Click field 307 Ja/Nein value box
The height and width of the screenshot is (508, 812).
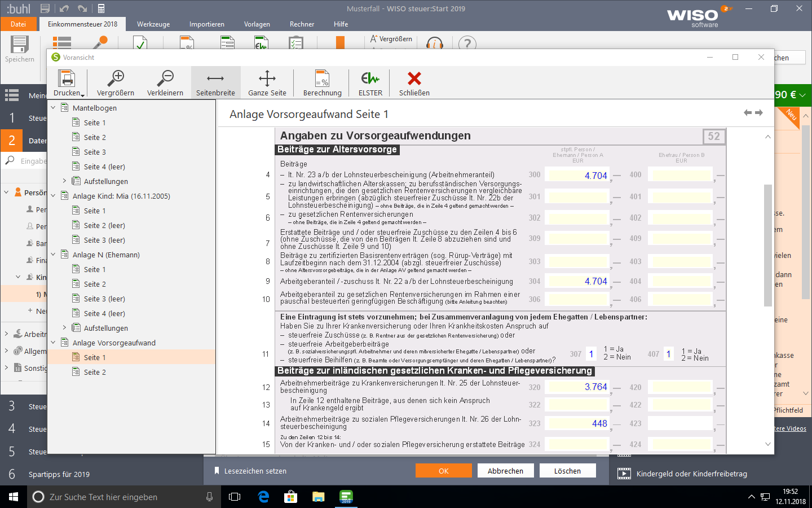coord(591,354)
